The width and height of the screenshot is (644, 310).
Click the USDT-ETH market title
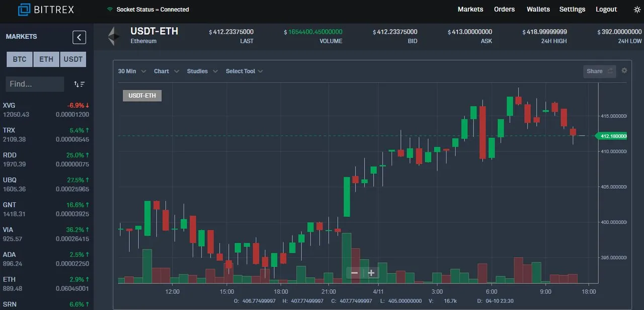[154, 31]
